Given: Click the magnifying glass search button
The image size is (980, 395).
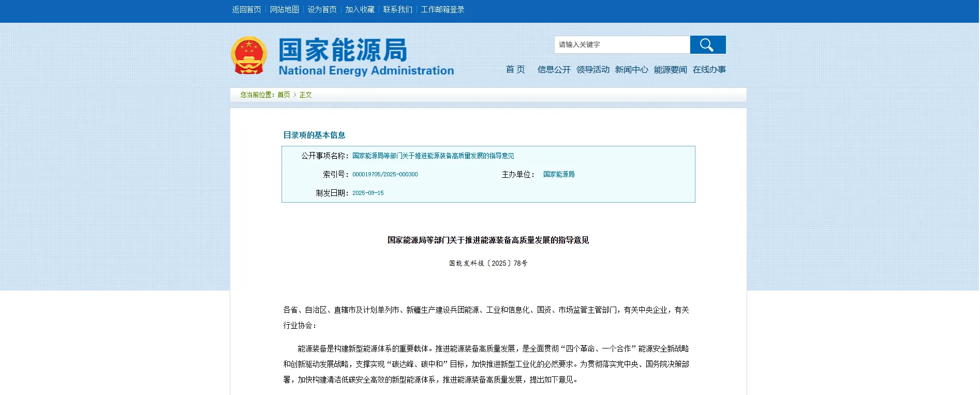Looking at the screenshot, I should point(707,45).
